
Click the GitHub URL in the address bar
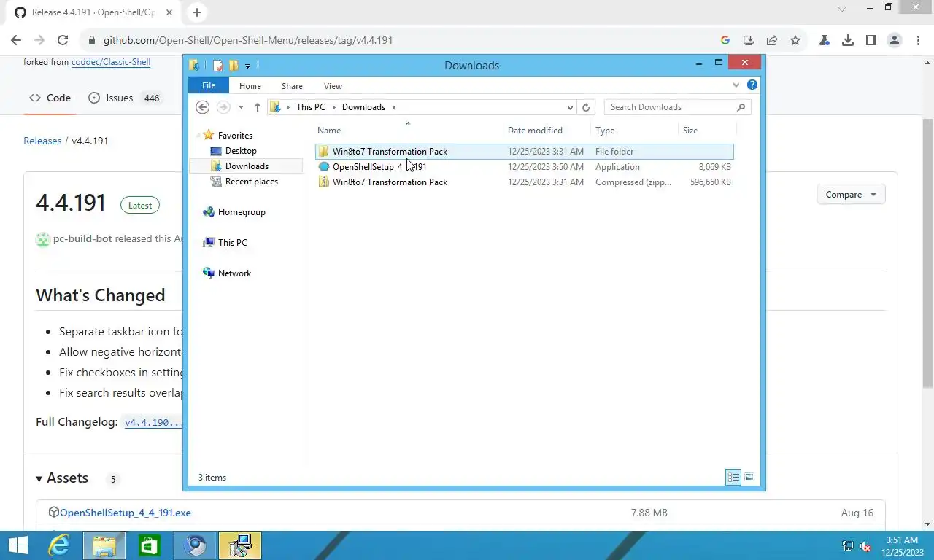pos(248,40)
